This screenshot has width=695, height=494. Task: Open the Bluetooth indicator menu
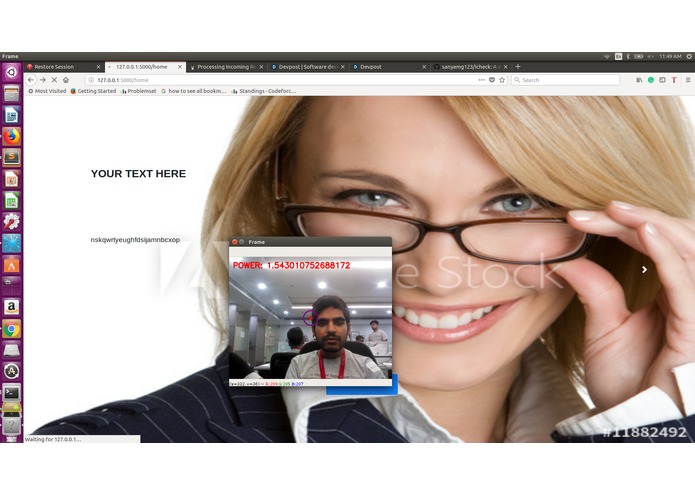pos(628,56)
